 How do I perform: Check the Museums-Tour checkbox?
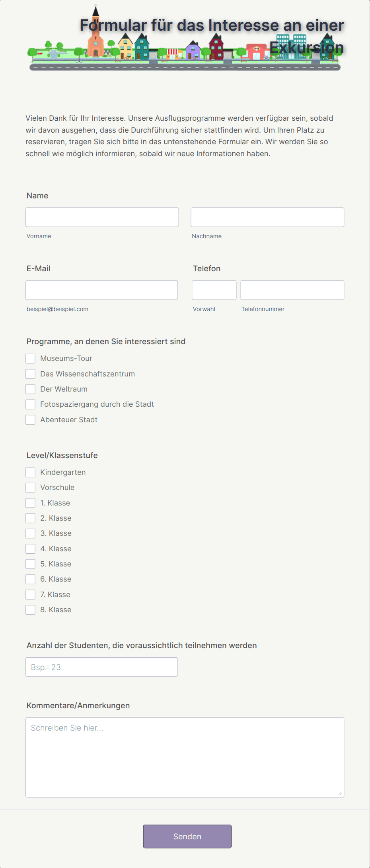click(x=30, y=359)
